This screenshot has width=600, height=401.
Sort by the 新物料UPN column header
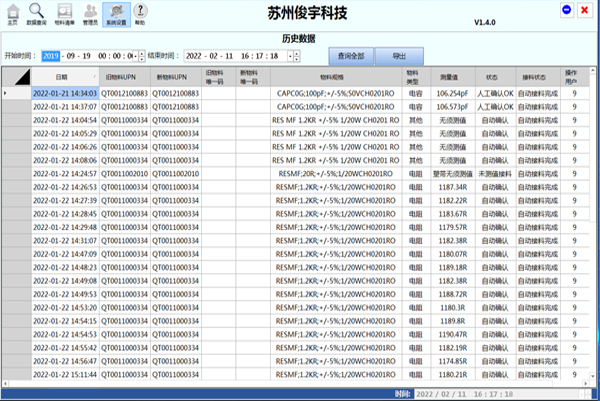(x=176, y=77)
